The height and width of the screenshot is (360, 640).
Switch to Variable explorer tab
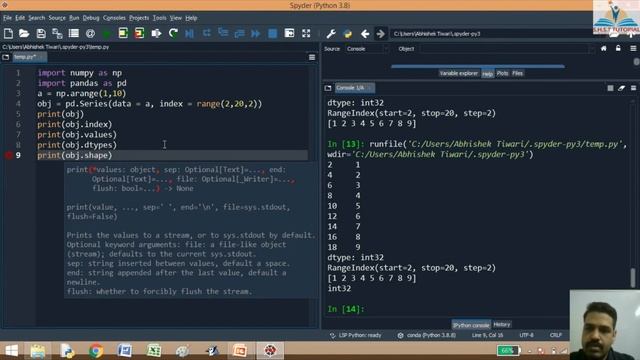point(458,73)
